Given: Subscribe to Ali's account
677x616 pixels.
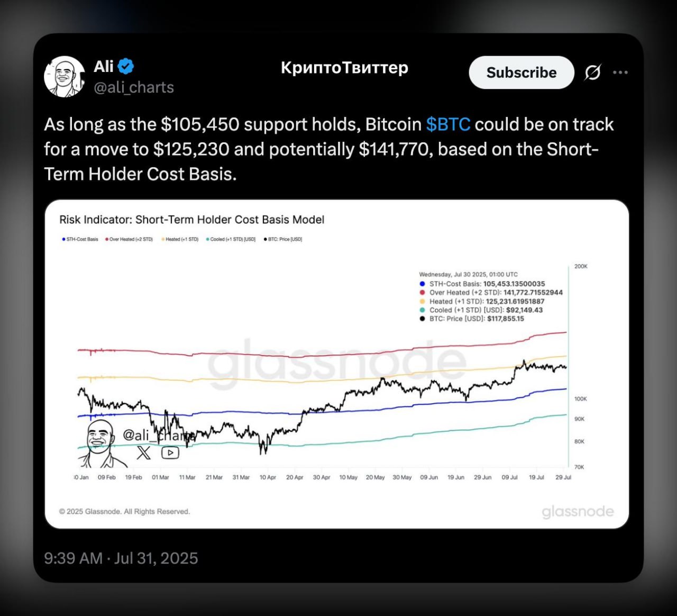Looking at the screenshot, I should [x=522, y=73].
